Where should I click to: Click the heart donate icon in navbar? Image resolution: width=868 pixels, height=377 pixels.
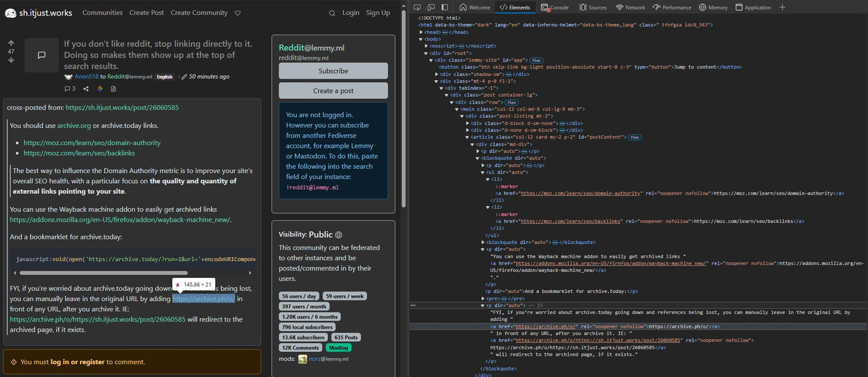click(x=237, y=13)
